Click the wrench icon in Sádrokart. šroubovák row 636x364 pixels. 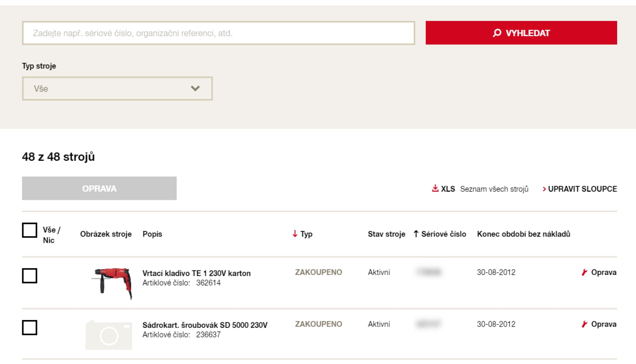(x=584, y=324)
